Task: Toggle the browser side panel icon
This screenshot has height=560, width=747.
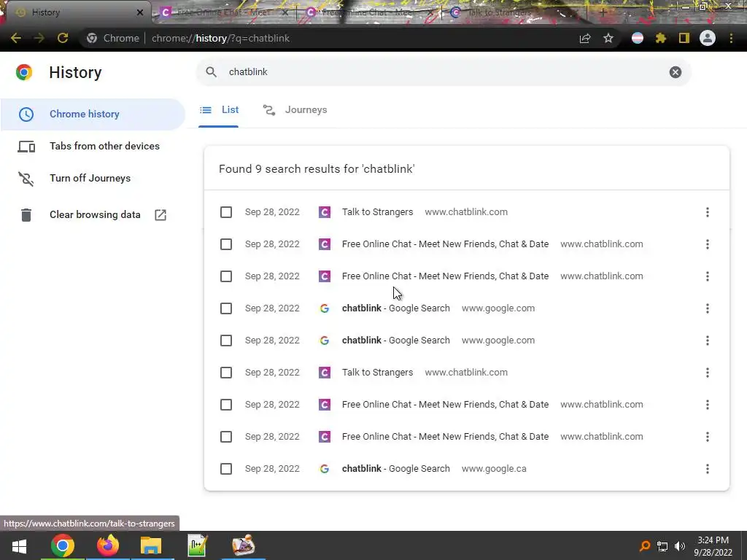Action: (x=684, y=38)
